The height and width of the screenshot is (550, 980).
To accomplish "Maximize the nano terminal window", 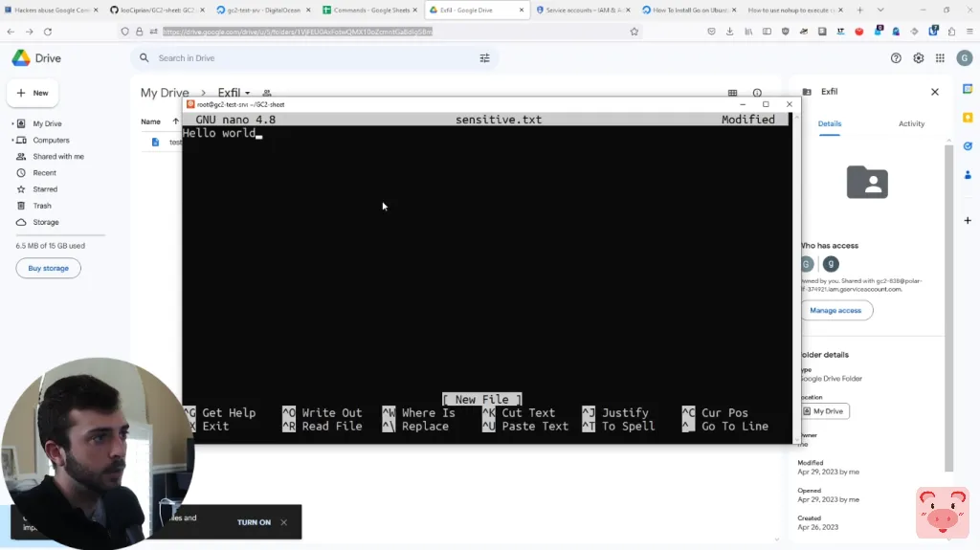I will point(766,104).
